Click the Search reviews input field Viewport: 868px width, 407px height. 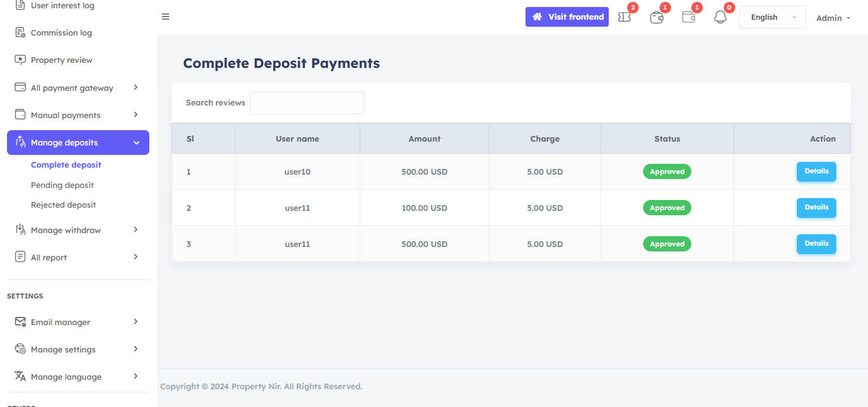click(x=307, y=103)
